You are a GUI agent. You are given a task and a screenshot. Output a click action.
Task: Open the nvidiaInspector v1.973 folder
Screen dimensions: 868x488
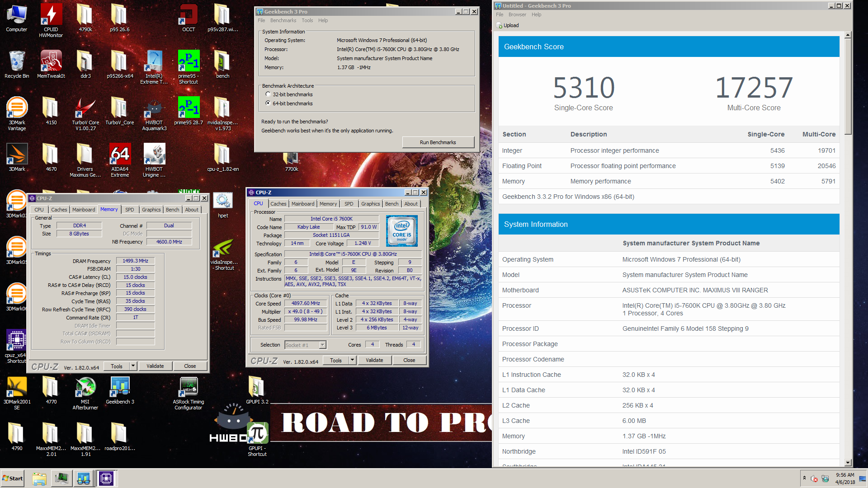tap(223, 113)
